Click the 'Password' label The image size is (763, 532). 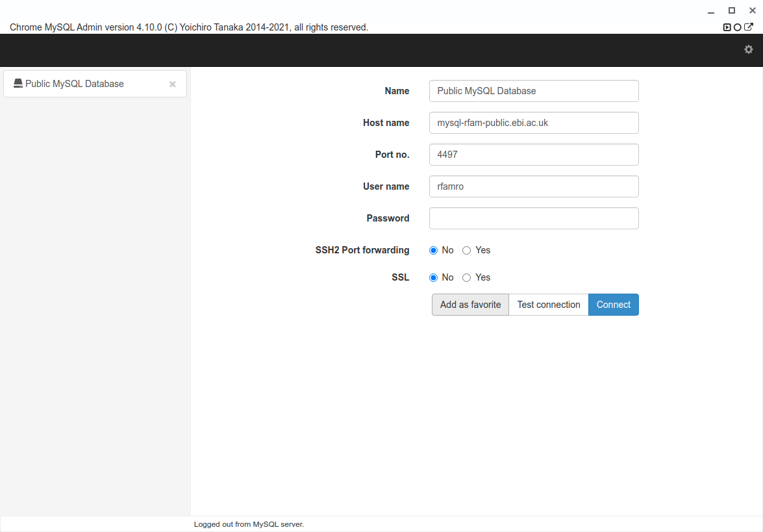388,218
